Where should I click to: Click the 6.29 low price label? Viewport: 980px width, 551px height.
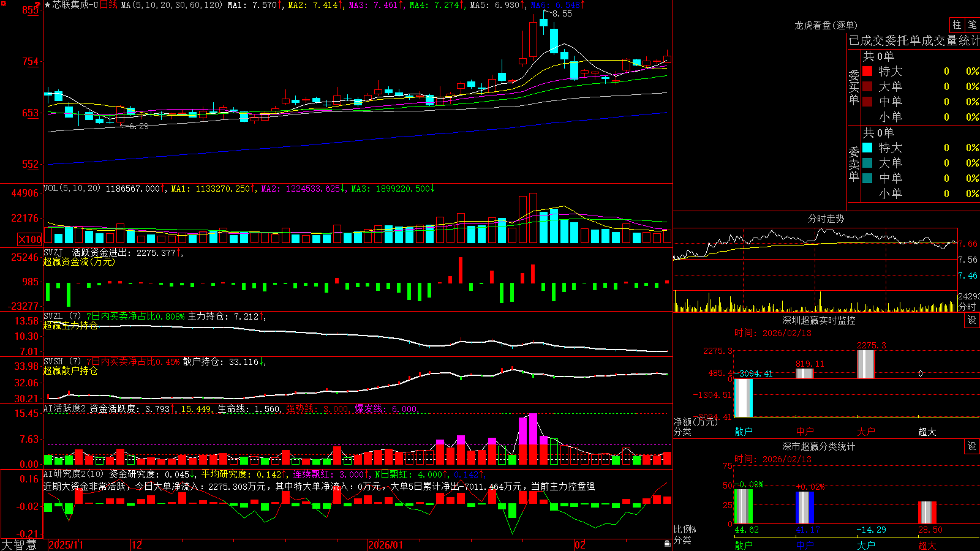[x=138, y=126]
